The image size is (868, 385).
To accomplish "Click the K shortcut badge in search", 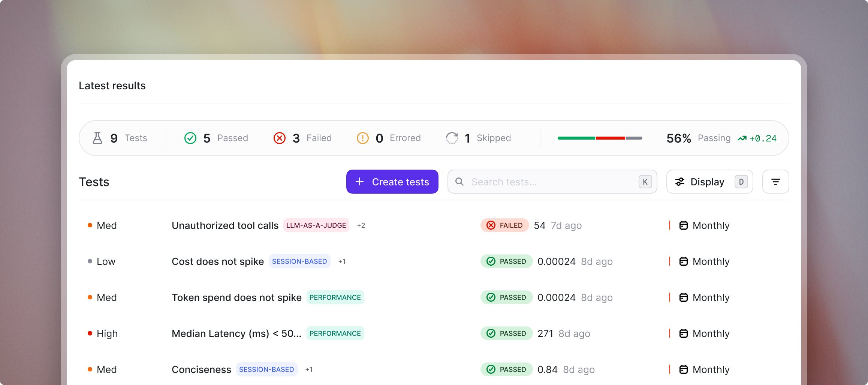I will pyautogui.click(x=645, y=182).
